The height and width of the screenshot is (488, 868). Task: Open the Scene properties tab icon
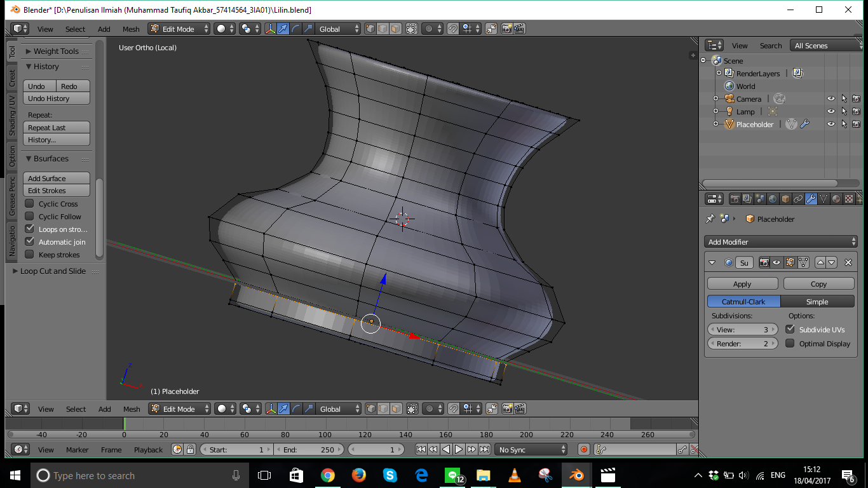point(760,199)
